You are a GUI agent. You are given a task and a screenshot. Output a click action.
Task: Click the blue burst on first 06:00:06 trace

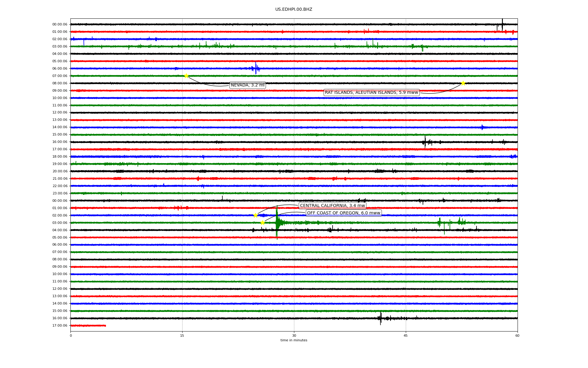click(x=256, y=68)
